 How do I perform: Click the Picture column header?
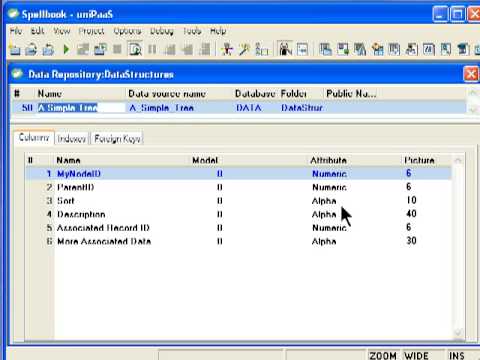[419, 160]
